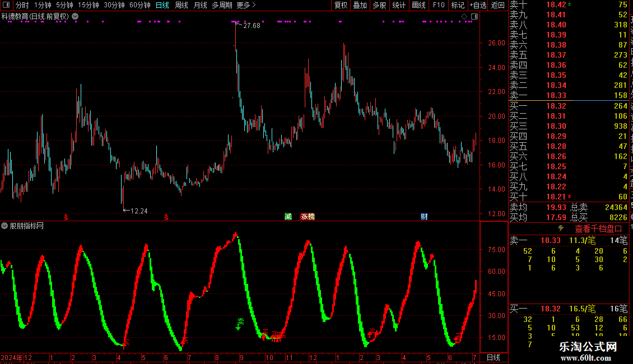Expand the 更多 periods menu
Image resolution: width=633 pixels, height=364 pixels.
(x=246, y=5)
